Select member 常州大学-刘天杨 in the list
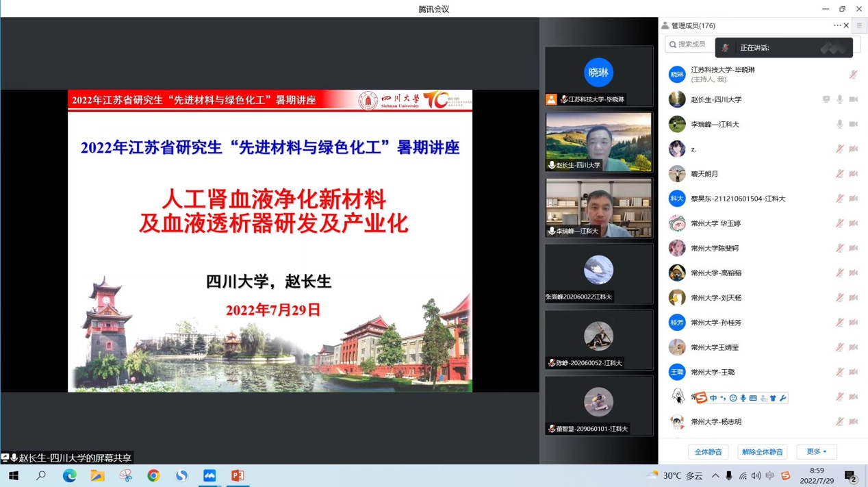 click(715, 298)
